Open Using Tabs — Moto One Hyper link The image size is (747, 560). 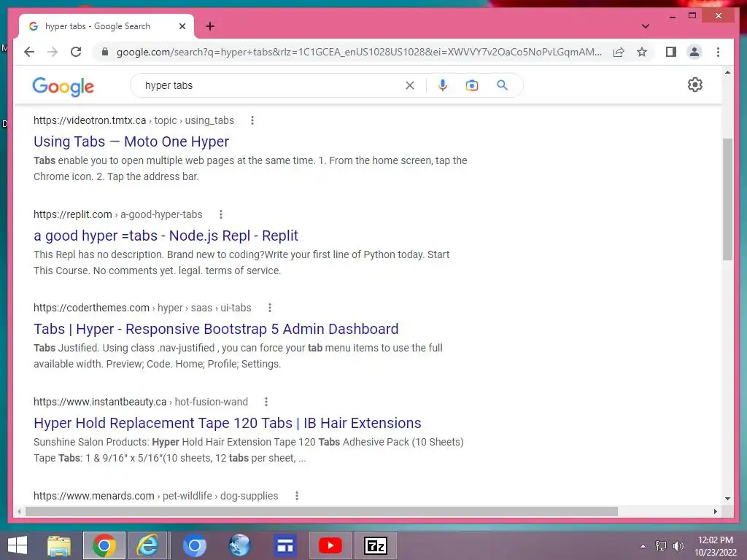pyautogui.click(x=131, y=141)
